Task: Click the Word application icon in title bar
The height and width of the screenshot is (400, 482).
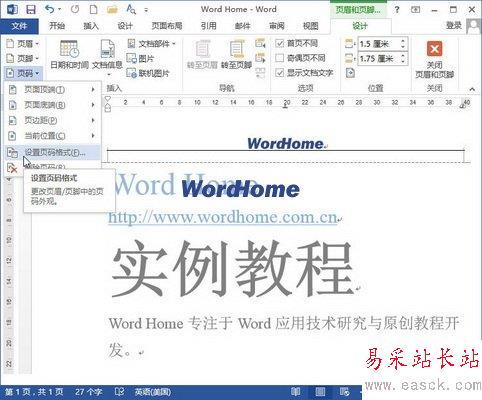Action: pyautogui.click(x=12, y=9)
